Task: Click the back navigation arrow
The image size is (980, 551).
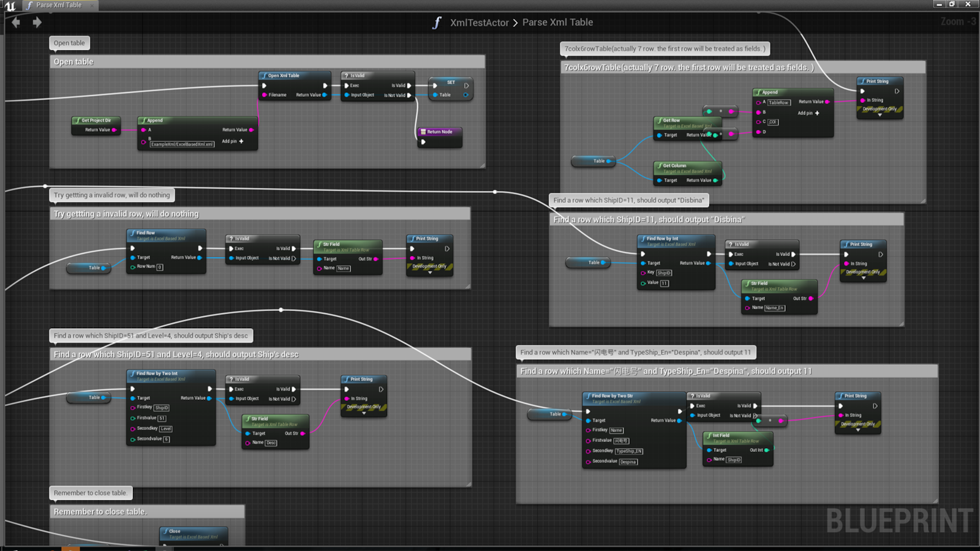Action: click(x=16, y=23)
